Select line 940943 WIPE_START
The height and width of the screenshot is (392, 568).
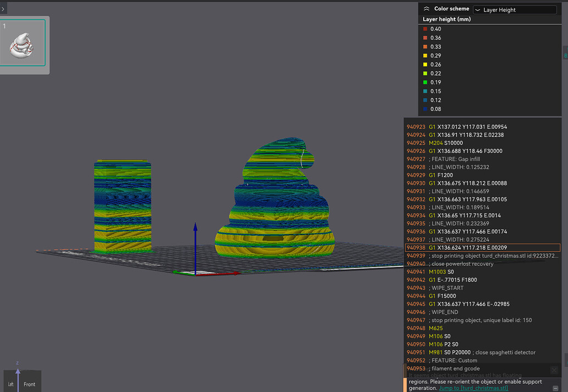(x=482, y=288)
